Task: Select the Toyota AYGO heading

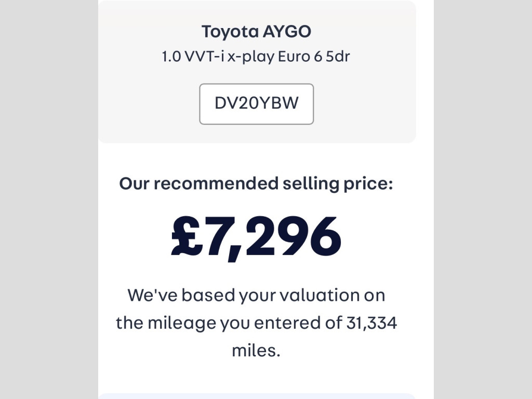Action: click(256, 32)
